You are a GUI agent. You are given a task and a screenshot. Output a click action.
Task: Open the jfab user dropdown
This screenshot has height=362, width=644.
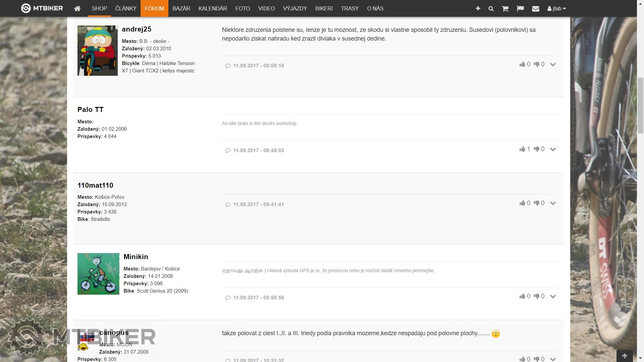click(556, 9)
